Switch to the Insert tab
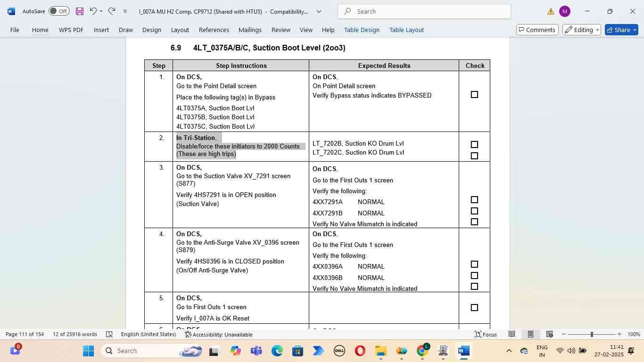644x362 pixels. click(x=101, y=30)
